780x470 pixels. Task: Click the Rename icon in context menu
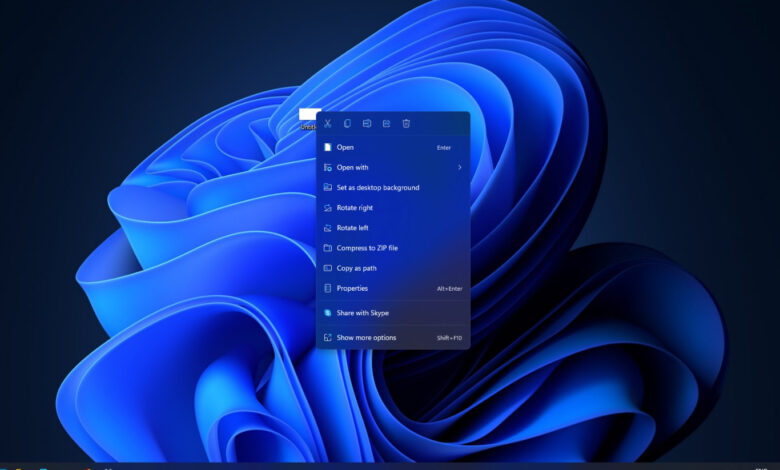pyautogui.click(x=367, y=123)
